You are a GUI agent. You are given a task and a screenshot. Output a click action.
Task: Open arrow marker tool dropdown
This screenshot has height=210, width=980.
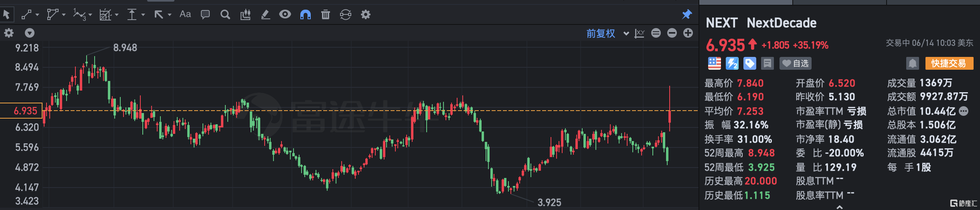(x=170, y=15)
